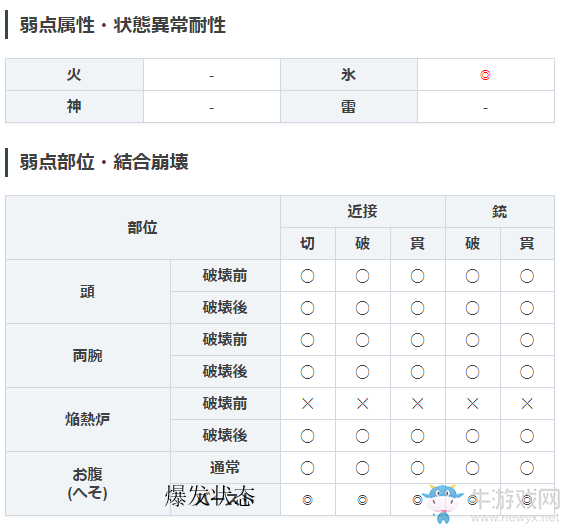Click the 銃 group header
The height and width of the screenshot is (529, 565).
click(500, 212)
